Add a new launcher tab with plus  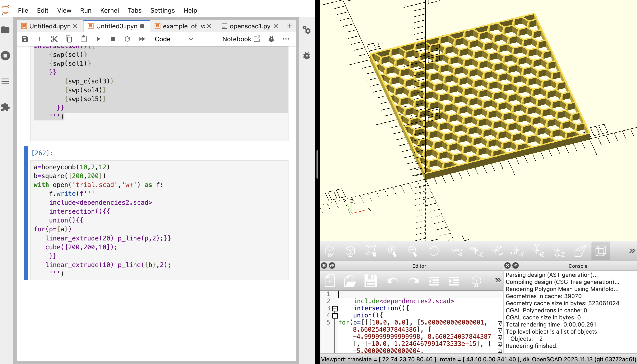click(290, 26)
